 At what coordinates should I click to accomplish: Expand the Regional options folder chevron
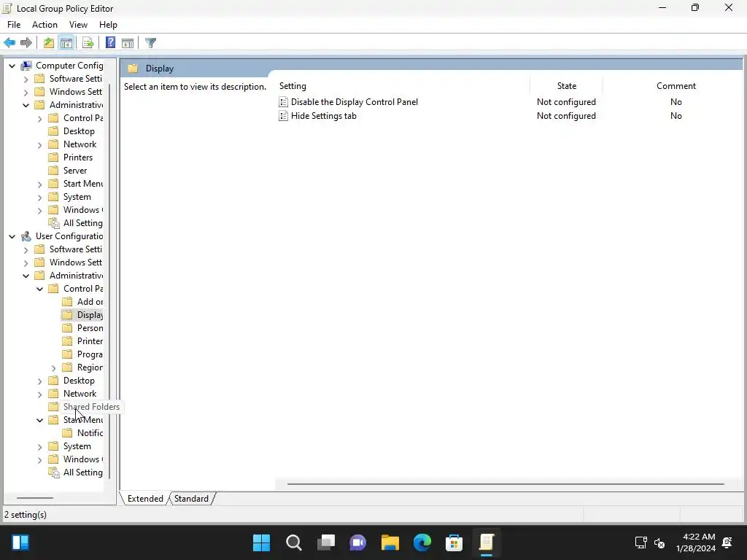54,367
